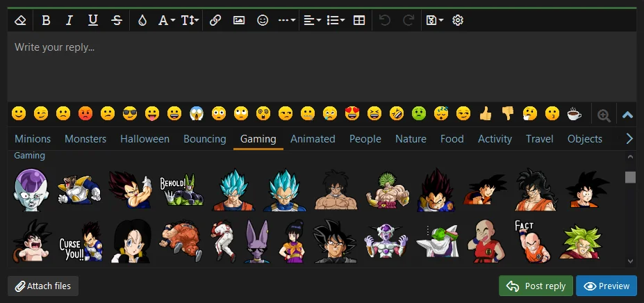The height and width of the screenshot is (303, 644).
Task: Switch to the Bouncing tab
Action: tap(204, 139)
